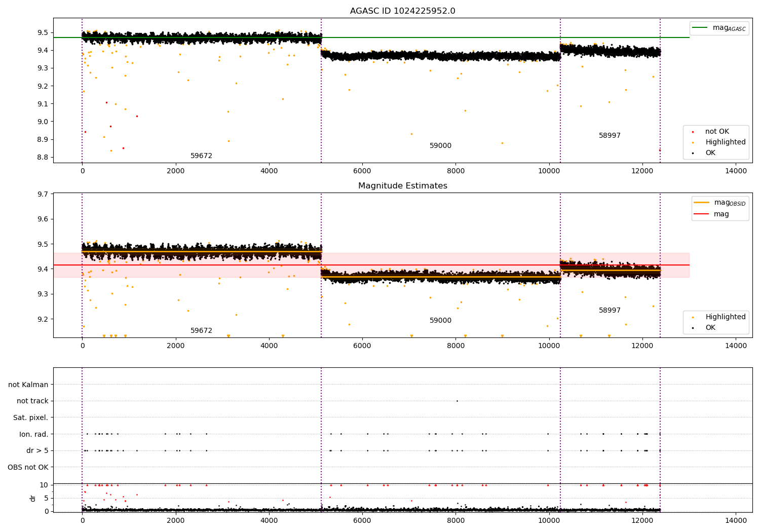Click the single 'not track' data point near 8000

[457, 401]
